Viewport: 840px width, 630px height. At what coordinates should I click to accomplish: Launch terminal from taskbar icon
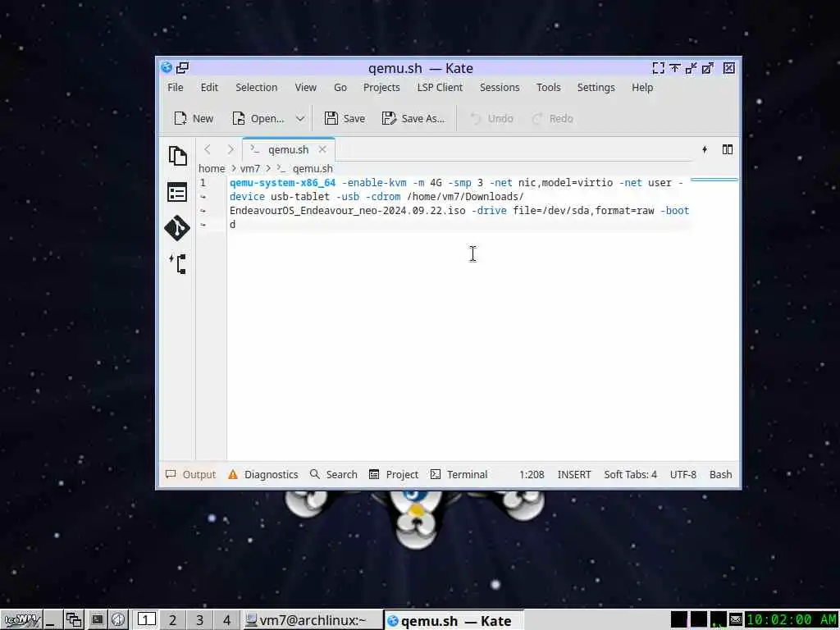point(96,620)
